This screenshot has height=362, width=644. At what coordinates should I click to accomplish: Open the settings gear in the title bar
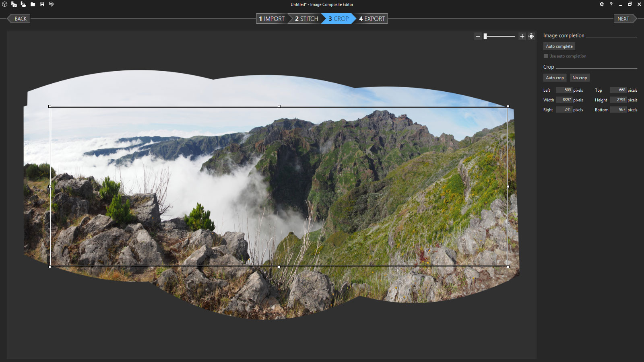[x=602, y=4]
